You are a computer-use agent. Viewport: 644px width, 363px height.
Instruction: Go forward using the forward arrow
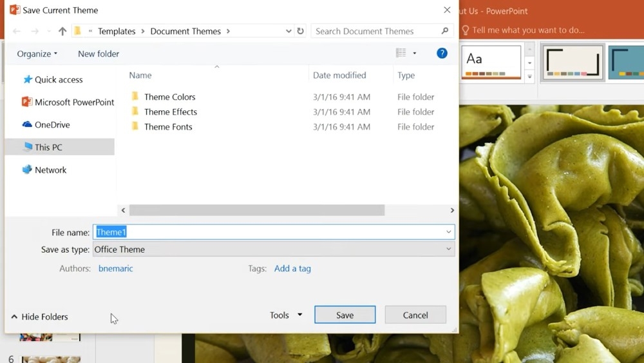[35, 31]
